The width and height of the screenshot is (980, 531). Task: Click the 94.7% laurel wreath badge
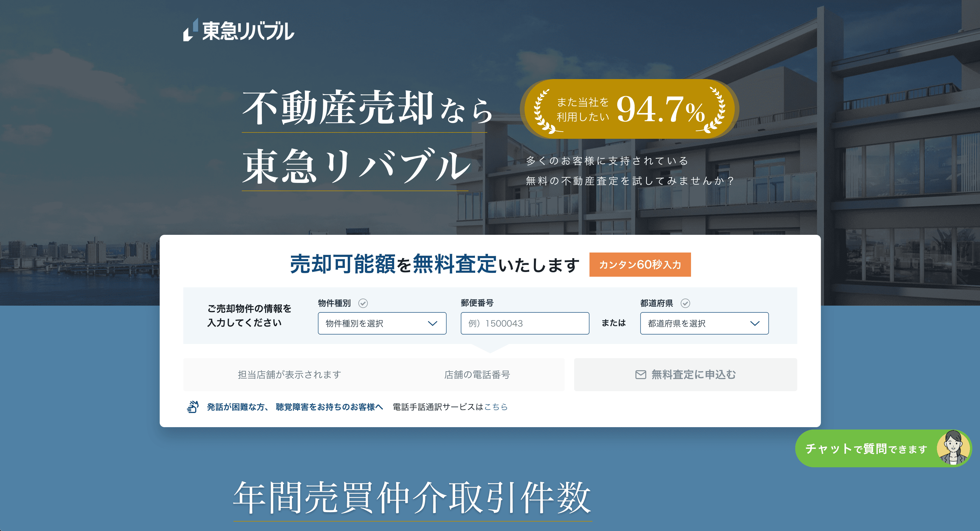(x=629, y=109)
